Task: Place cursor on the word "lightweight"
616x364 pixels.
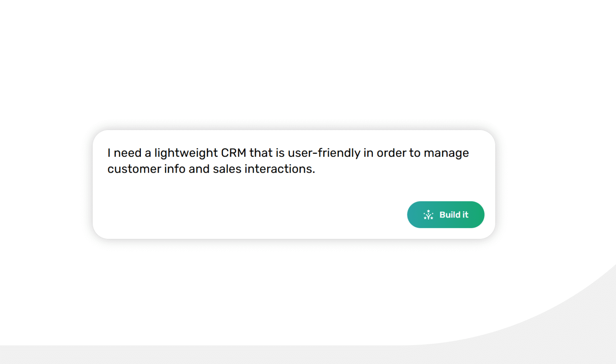Action: point(186,153)
